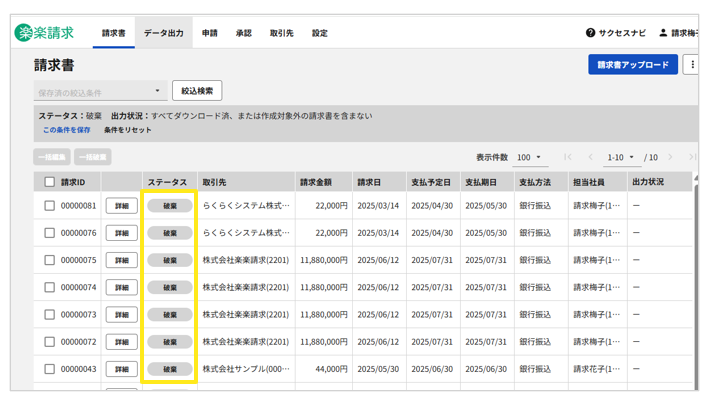The width and height of the screenshot is (713, 404).
Task: Click 破棄 status badge for invoice 00000081
Action: (x=170, y=206)
